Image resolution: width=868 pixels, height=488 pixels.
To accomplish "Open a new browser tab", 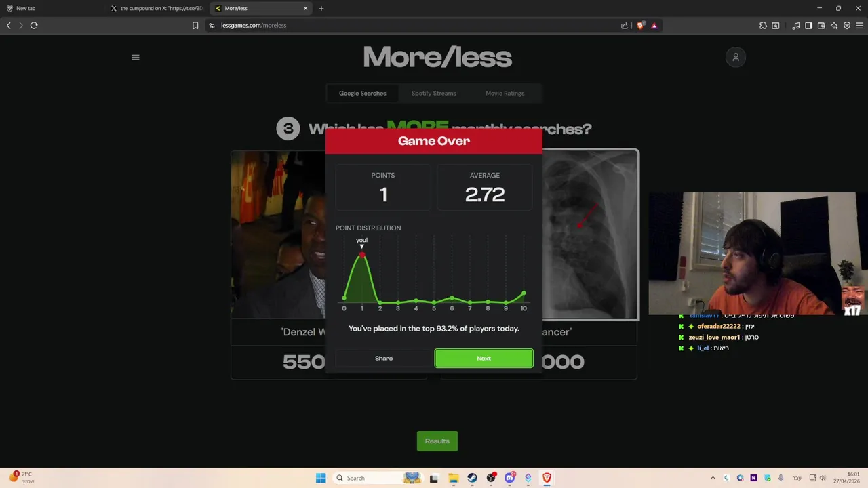I will [321, 8].
